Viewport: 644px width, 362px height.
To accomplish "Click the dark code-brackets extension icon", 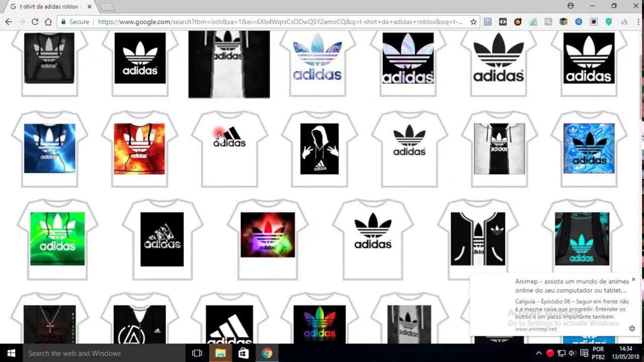I will pyautogui.click(x=503, y=22).
